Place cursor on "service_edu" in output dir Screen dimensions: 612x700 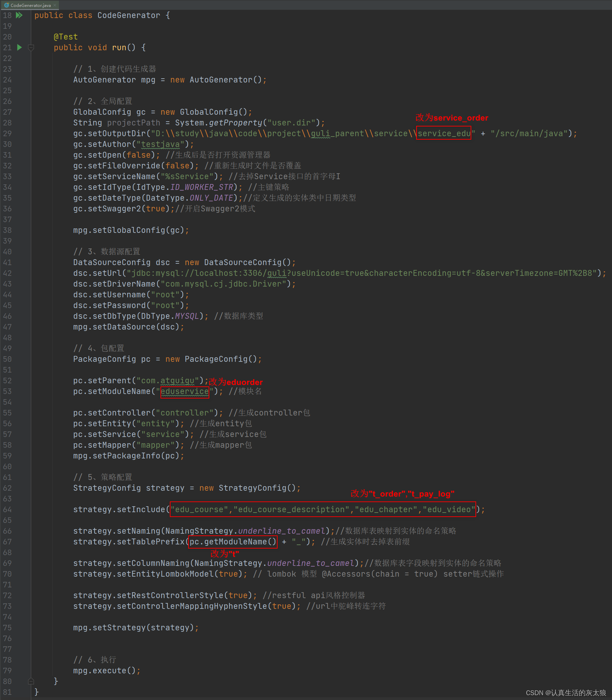point(444,133)
